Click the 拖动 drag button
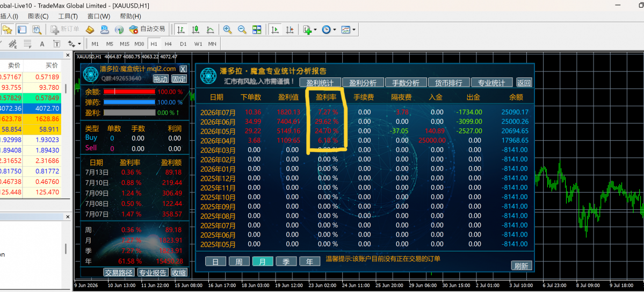644x292 pixels. 161,79
